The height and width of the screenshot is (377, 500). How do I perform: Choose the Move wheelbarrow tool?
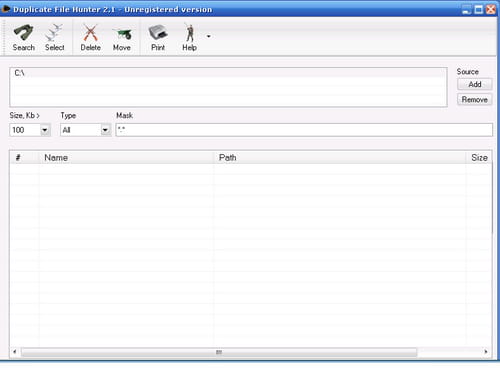[x=122, y=38]
